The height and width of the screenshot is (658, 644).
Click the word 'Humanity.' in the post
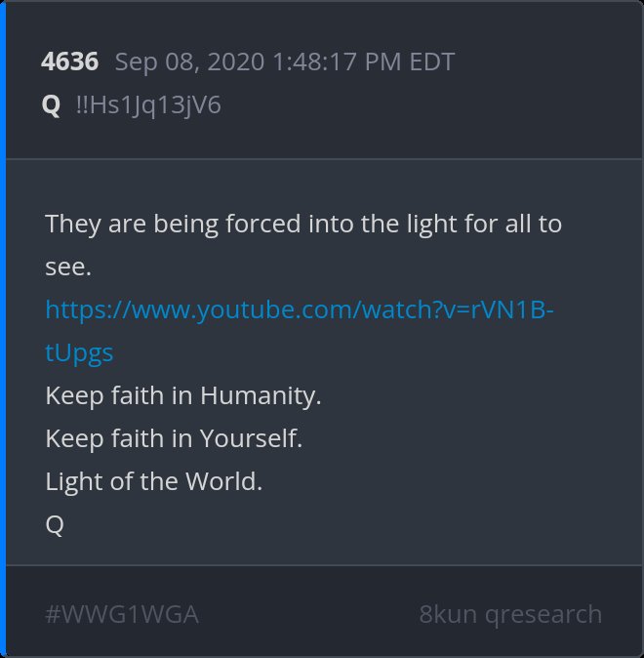click(x=261, y=396)
